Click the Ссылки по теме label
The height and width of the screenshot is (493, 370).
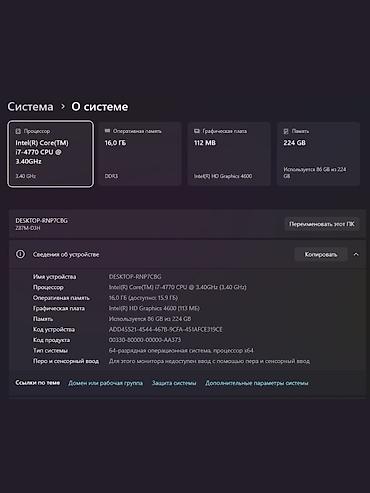pos(38,383)
